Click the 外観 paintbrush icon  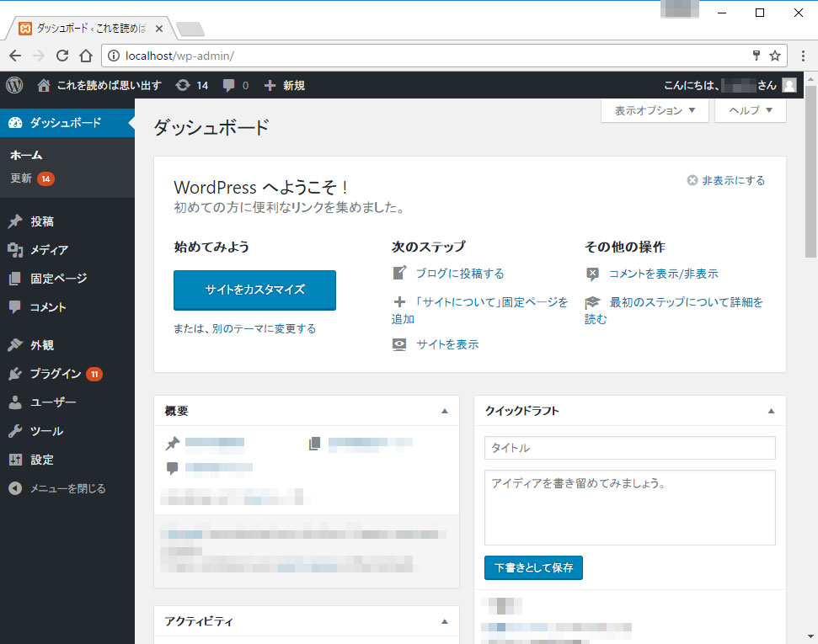click(15, 344)
